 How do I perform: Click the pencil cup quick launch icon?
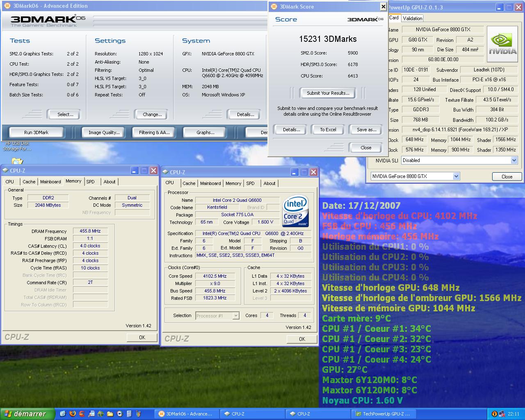139,414
